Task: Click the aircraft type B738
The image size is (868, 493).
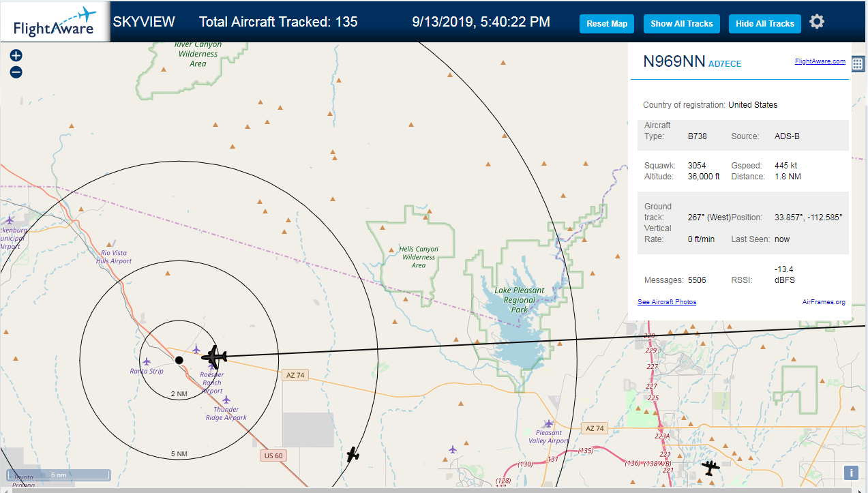Action: (x=698, y=136)
